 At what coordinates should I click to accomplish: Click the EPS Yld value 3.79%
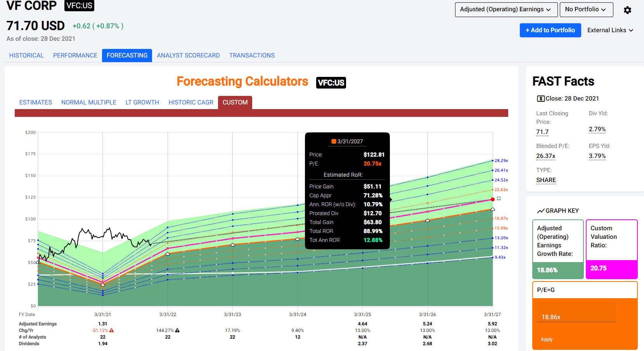[597, 156]
